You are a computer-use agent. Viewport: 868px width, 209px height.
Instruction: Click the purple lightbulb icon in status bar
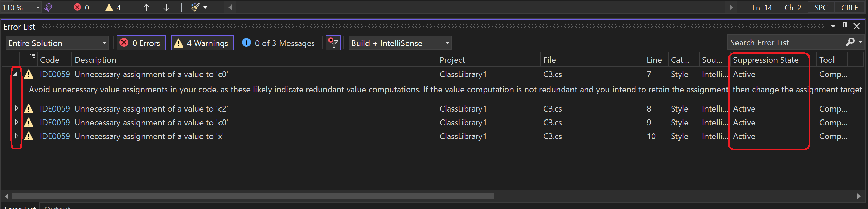(x=48, y=7)
